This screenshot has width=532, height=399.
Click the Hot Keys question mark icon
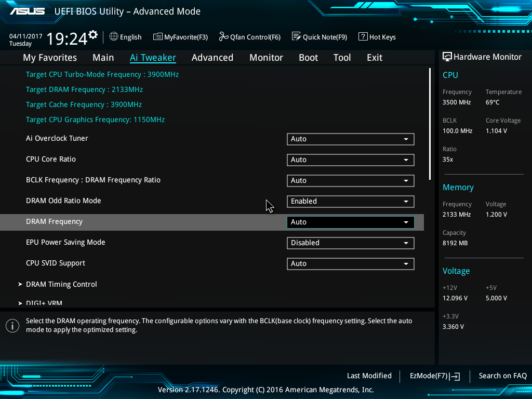(363, 36)
